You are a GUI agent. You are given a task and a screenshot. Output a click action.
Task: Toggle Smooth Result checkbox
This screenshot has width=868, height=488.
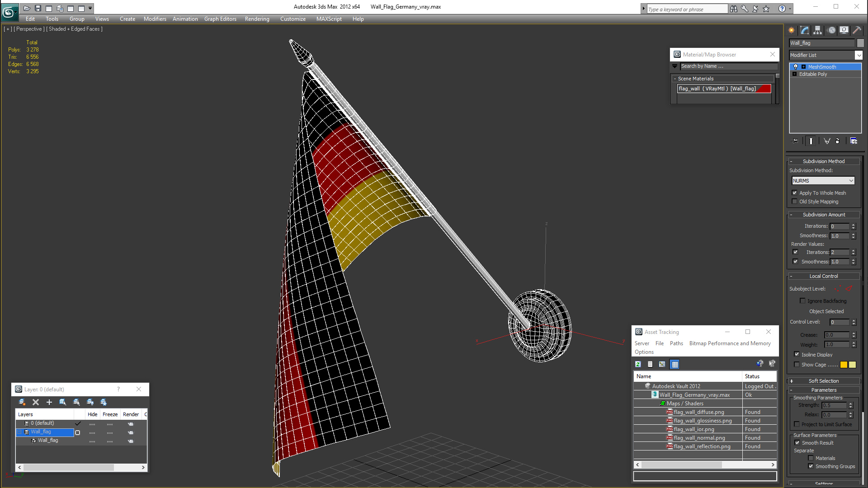click(797, 443)
